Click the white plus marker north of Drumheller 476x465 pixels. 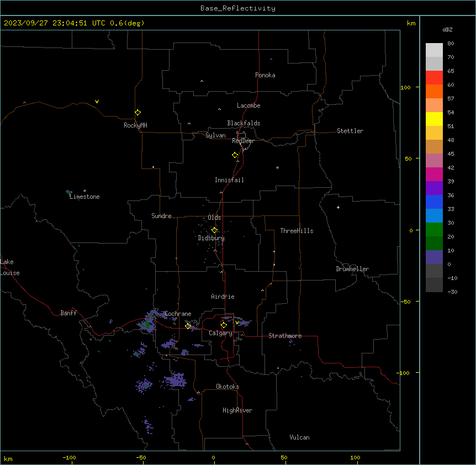(x=338, y=207)
